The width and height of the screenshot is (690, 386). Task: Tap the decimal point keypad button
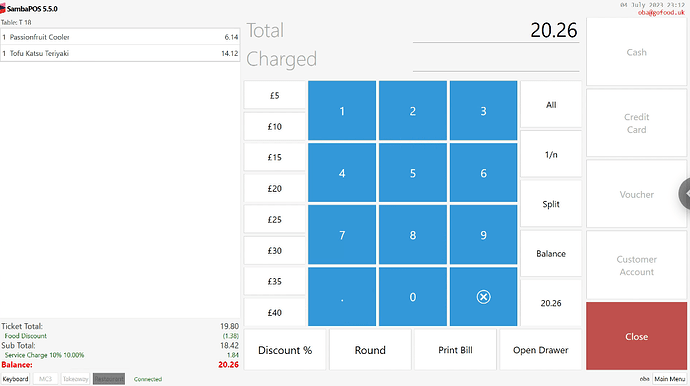(x=342, y=297)
